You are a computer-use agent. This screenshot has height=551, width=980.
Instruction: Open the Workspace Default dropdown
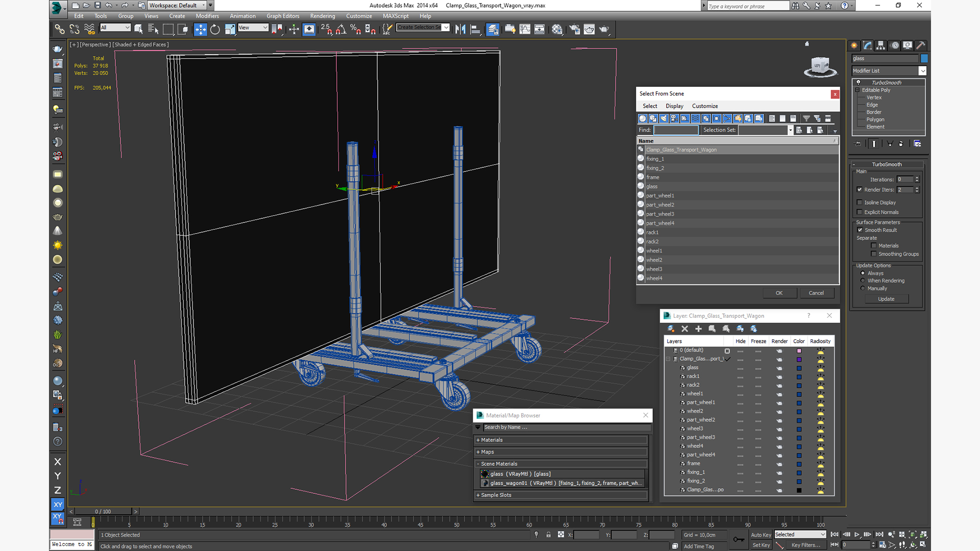pyautogui.click(x=177, y=5)
